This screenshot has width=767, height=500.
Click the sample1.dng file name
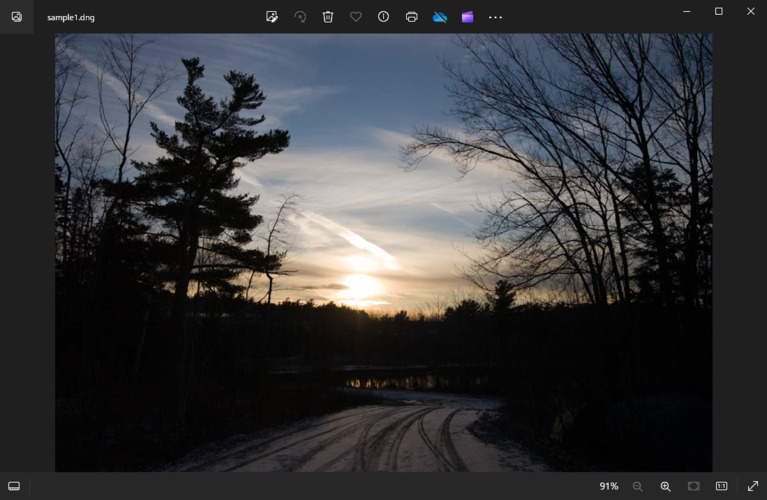[x=71, y=18]
